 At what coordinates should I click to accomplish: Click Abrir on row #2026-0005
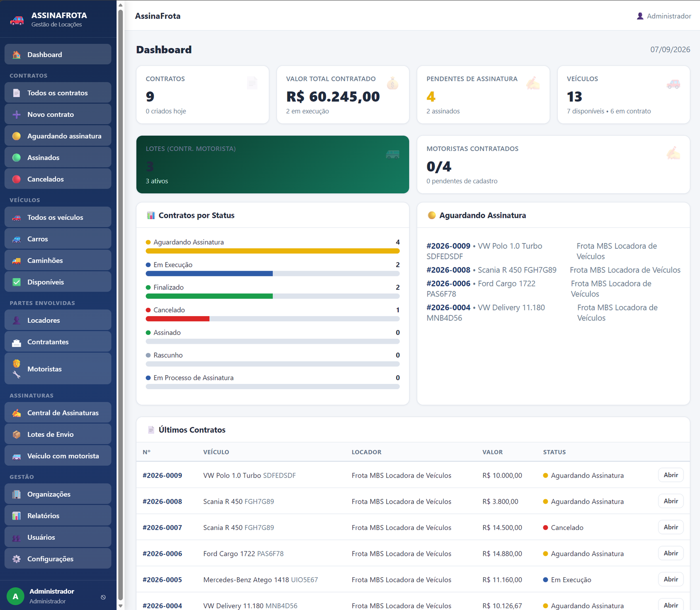click(x=671, y=579)
